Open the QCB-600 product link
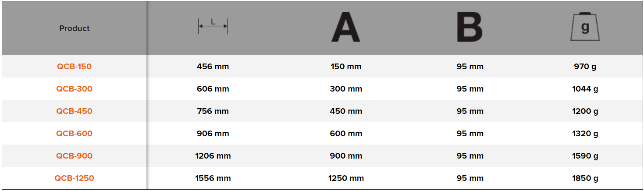644x191 pixels. point(75,134)
